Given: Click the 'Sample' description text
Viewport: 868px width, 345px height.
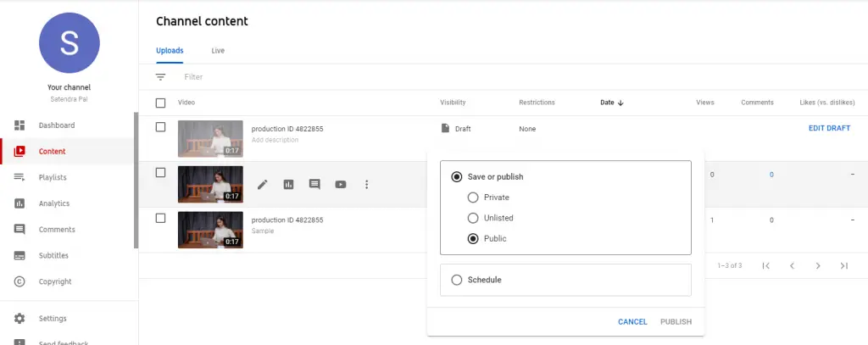Looking at the screenshot, I should pyautogui.click(x=263, y=231).
